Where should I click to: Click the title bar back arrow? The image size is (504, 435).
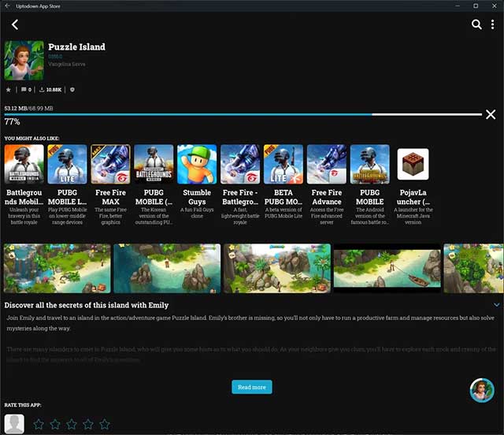pyautogui.click(x=7, y=6)
